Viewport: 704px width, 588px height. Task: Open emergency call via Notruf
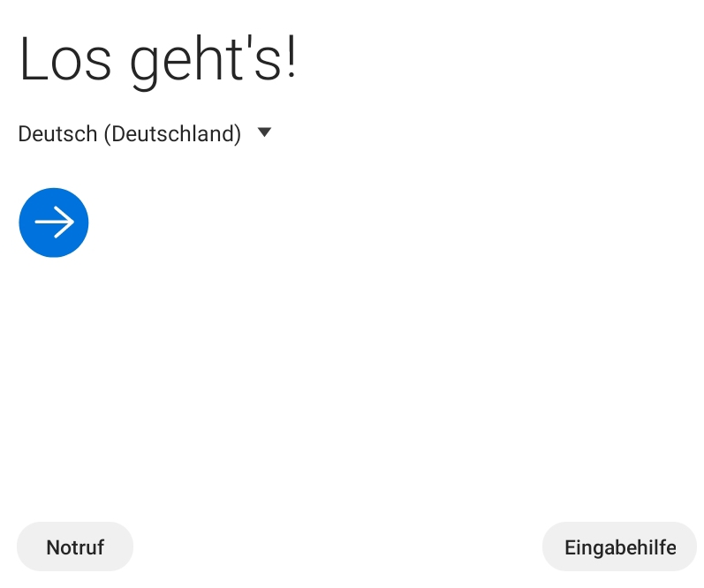coord(75,547)
